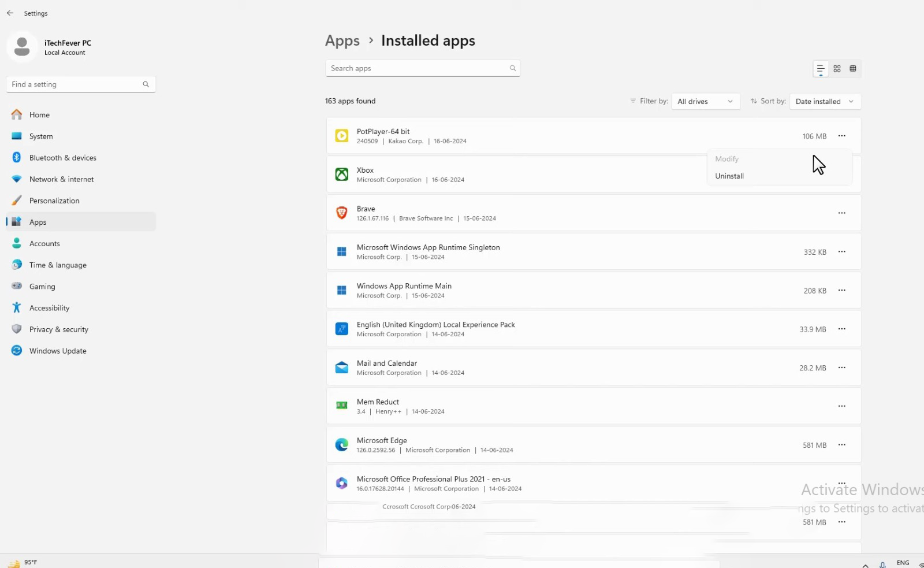Click the Microsoft Edge app icon
The image size is (924, 568).
click(342, 445)
